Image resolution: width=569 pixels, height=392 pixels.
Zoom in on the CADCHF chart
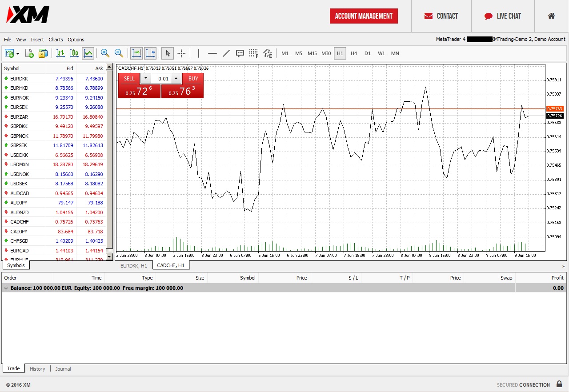pos(105,53)
